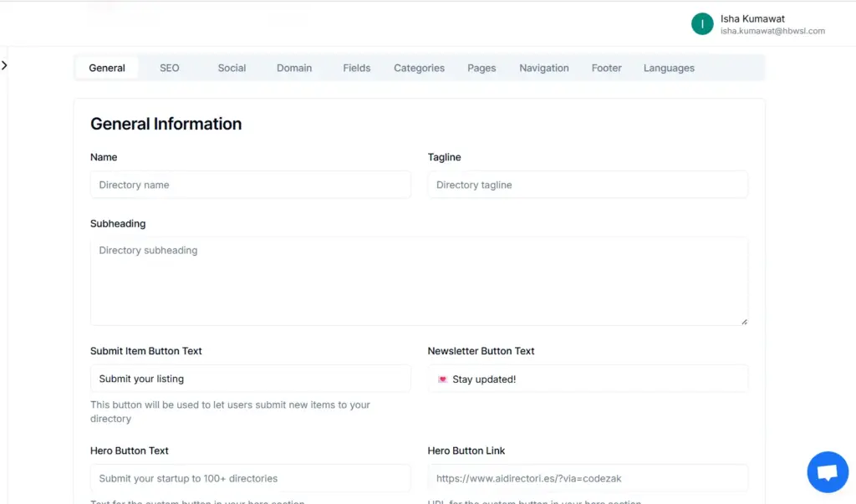Open the Categories tab

[x=419, y=68]
